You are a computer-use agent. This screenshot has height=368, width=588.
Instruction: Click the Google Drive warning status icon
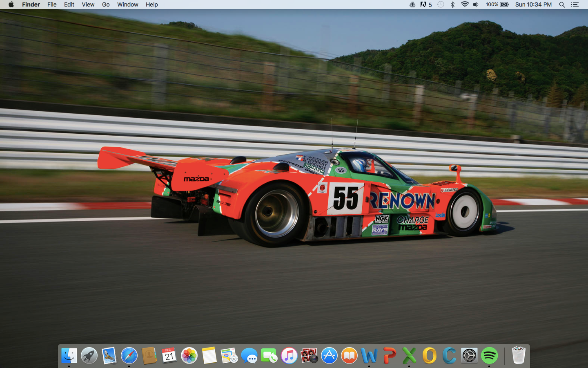412,4
